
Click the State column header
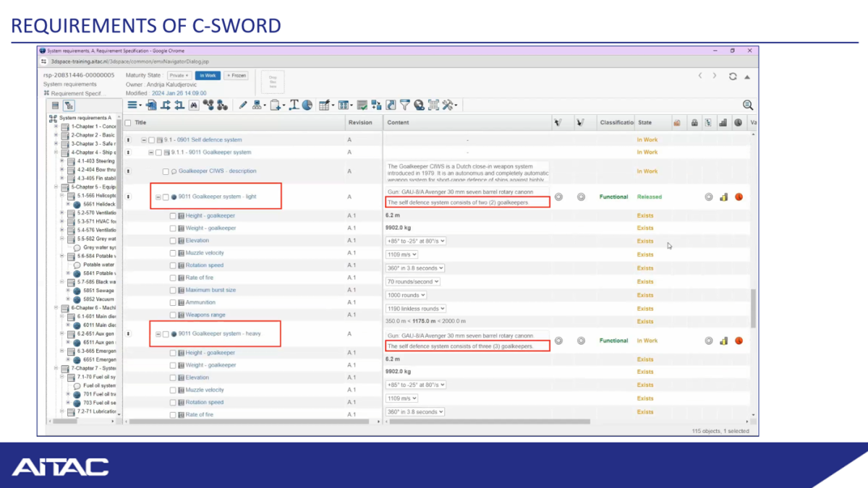644,123
